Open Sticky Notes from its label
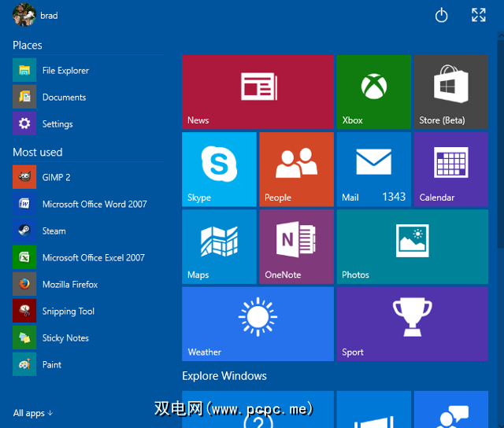The image size is (504, 428). pos(65,338)
